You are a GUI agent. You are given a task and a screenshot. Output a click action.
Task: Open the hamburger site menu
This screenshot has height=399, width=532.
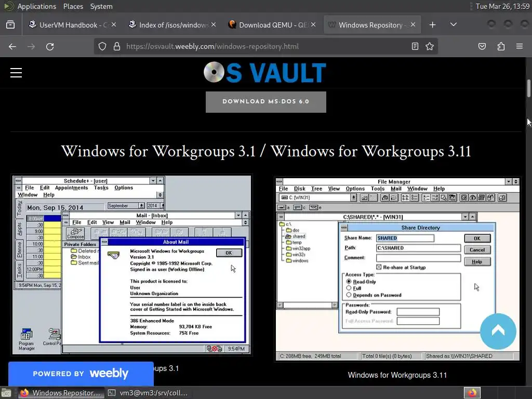(x=16, y=73)
